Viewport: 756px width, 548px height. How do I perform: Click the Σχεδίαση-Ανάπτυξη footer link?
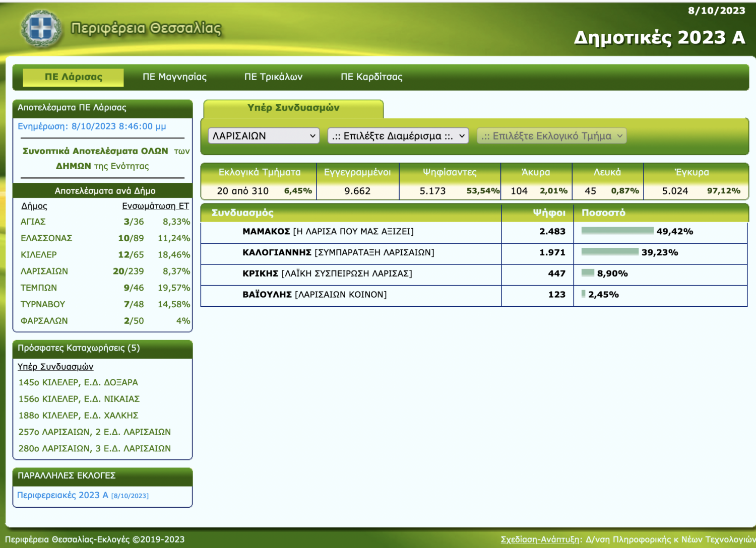(540, 539)
